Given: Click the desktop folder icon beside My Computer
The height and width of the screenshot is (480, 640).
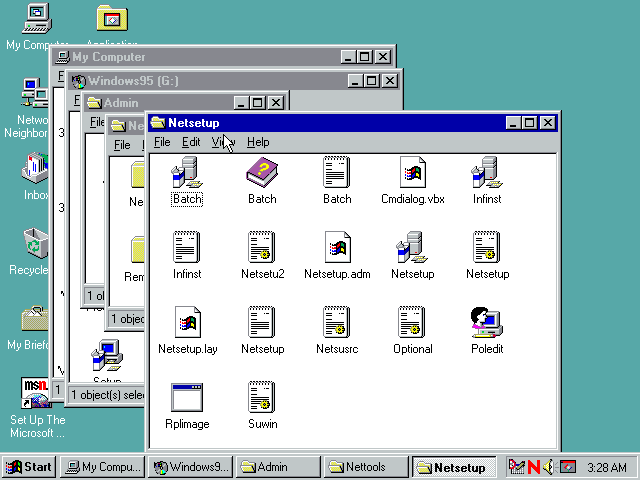Looking at the screenshot, I should tap(112, 18).
